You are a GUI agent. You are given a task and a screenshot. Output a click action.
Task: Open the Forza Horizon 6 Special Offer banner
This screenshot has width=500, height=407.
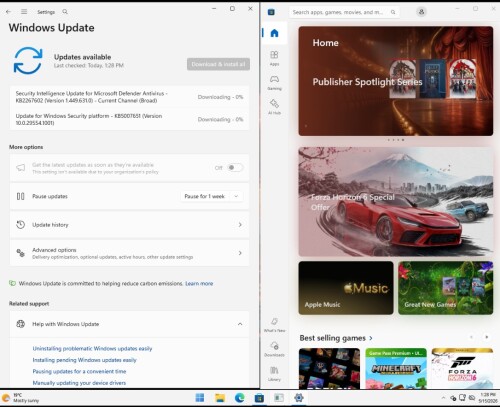[396, 202]
